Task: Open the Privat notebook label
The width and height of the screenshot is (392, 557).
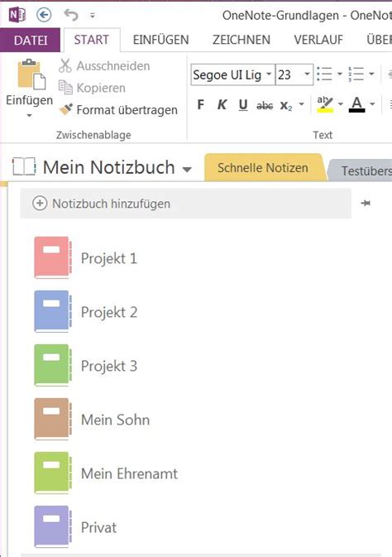Action: (98, 527)
